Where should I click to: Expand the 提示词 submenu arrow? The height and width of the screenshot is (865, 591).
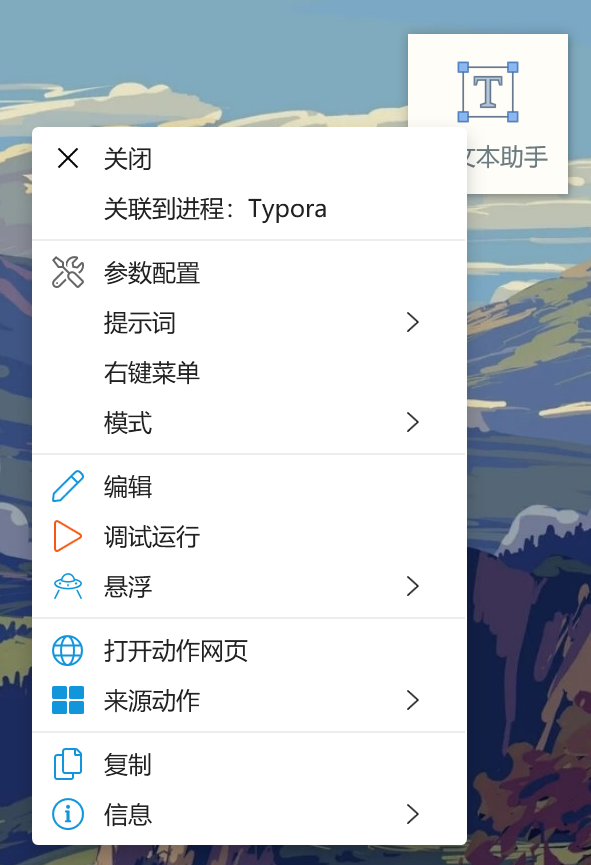413,322
